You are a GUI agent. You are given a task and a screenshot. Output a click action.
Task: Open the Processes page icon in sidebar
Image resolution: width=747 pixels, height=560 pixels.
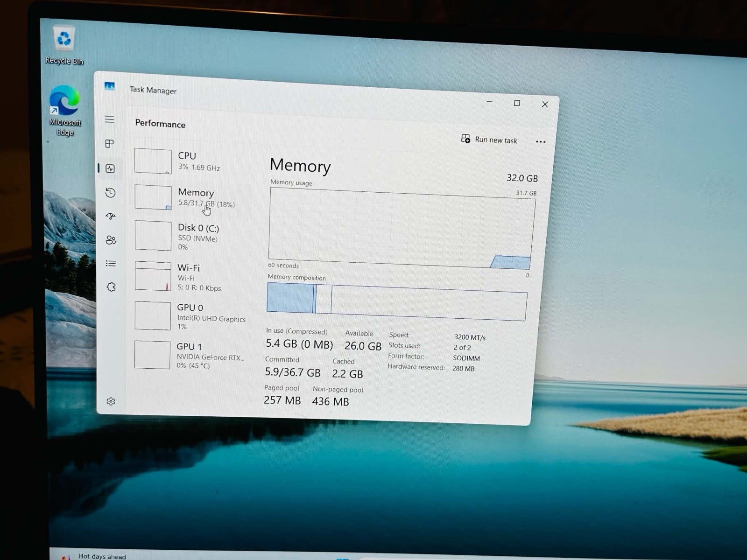110,144
